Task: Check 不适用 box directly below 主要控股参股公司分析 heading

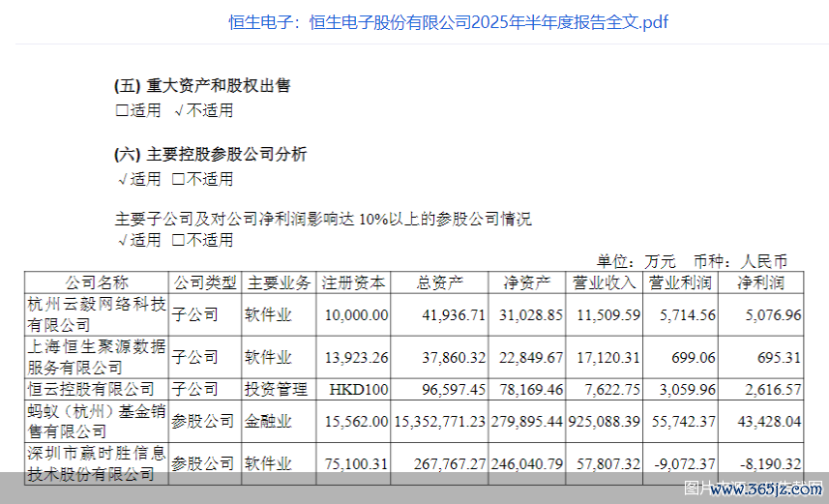Action: tap(178, 180)
